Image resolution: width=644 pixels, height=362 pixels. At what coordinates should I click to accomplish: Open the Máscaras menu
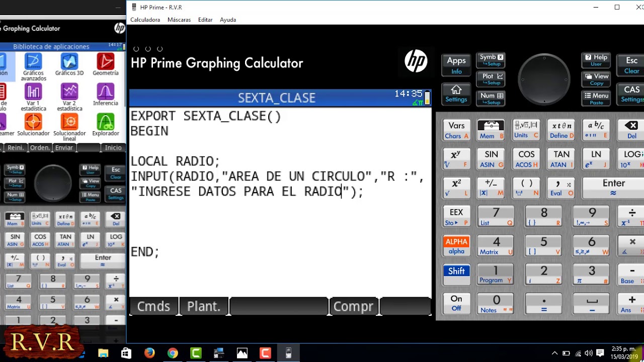tap(179, 20)
